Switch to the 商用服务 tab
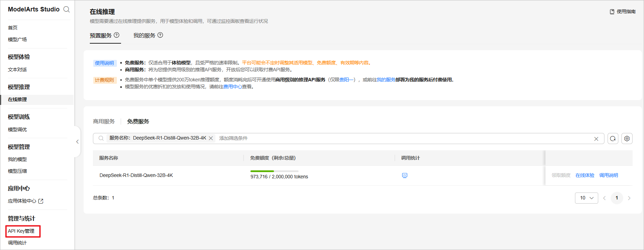This screenshot has height=250, width=644. (x=104, y=121)
